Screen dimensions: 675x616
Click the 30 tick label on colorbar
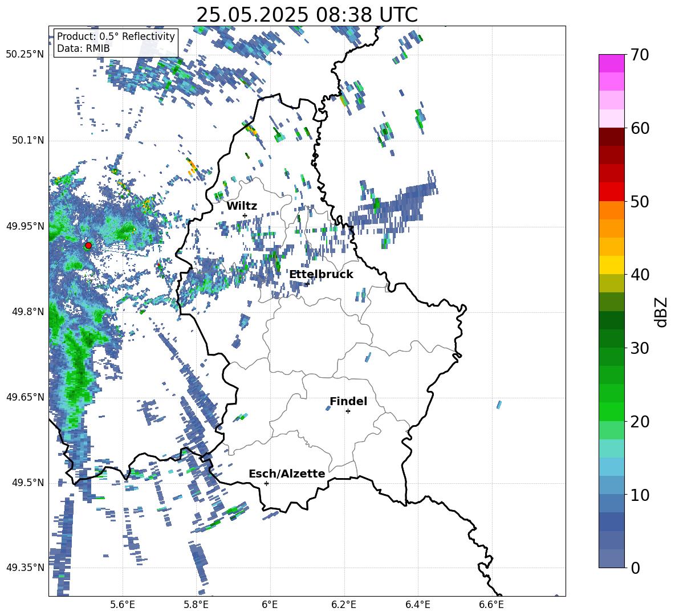(x=639, y=348)
